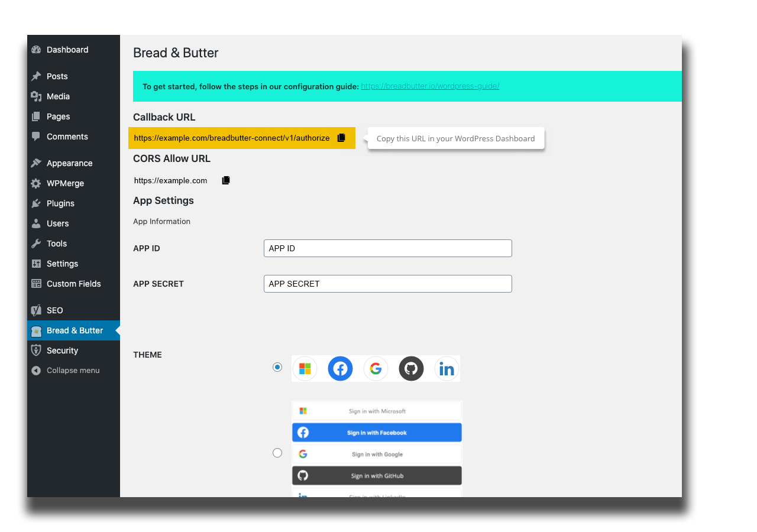Click the Plugins plug icon
Viewport: 757px width, 532px height.
pos(36,203)
